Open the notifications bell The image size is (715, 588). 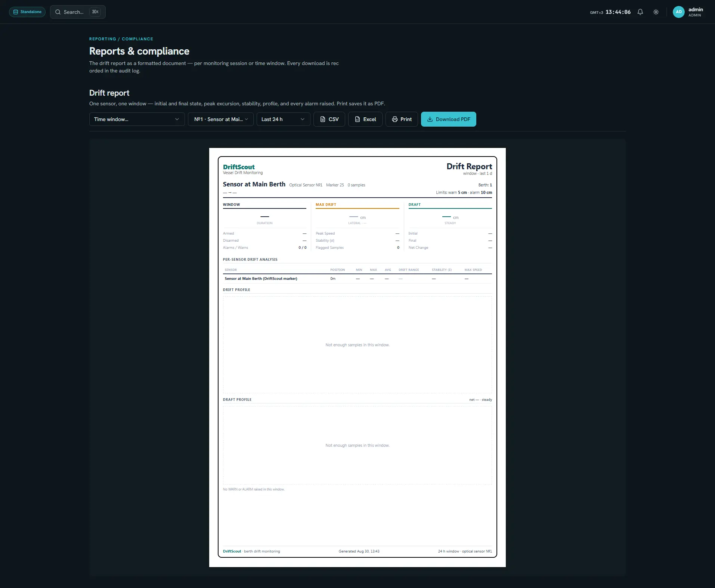coord(640,12)
